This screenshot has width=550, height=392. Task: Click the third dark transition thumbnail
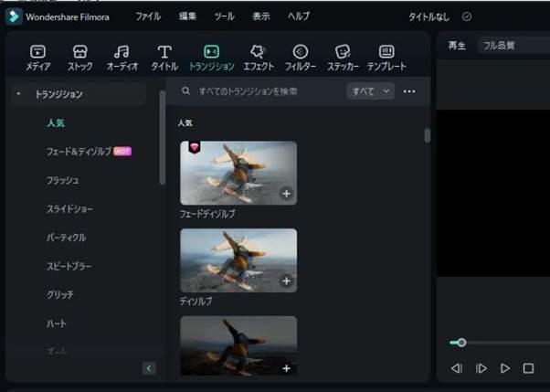point(238,346)
